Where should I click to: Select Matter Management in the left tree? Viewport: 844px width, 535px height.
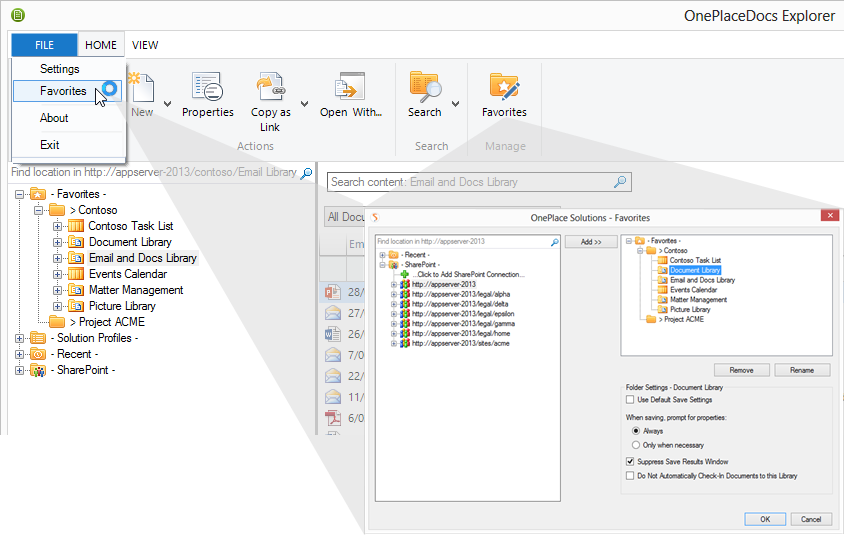[135, 290]
